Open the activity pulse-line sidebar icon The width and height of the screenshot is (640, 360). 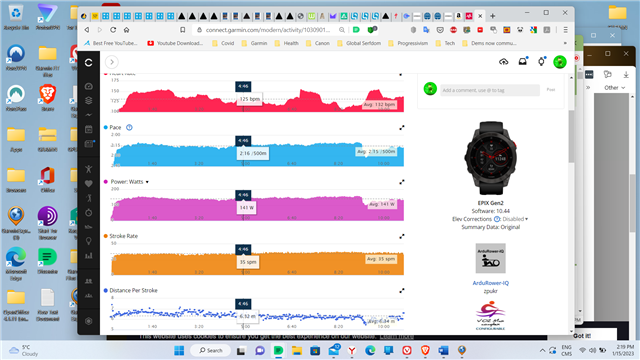click(x=89, y=115)
